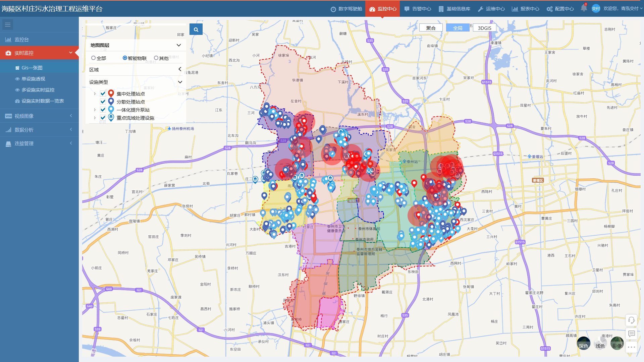Click the building pin icon for 重点流域处理设施
644x362 pixels.
111,118
